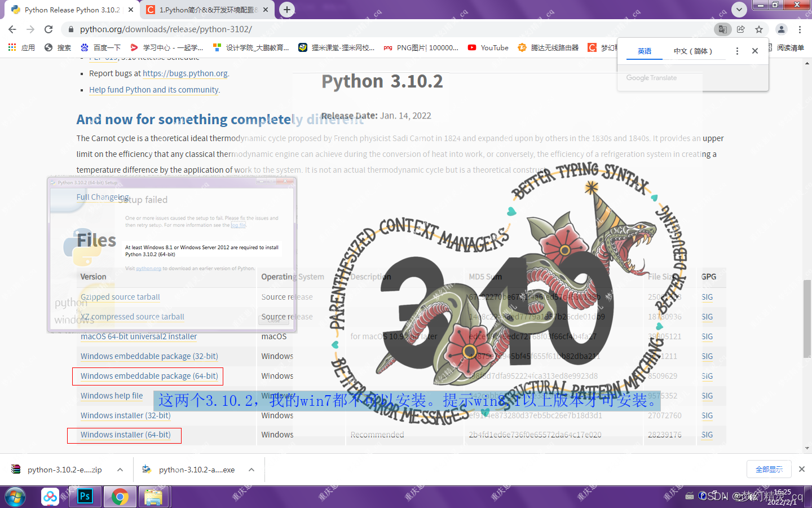Viewport: 812px width, 508px height.
Task: Click 全部显示 show all downloads button
Action: point(769,469)
